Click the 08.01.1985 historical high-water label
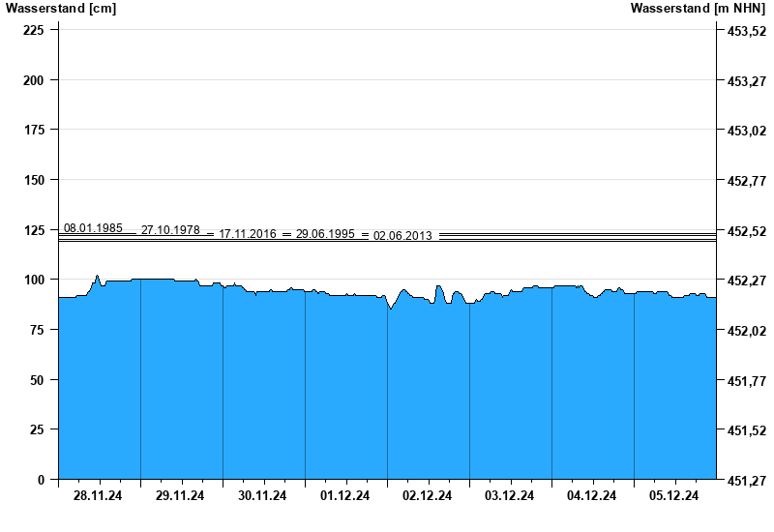 coord(93,228)
